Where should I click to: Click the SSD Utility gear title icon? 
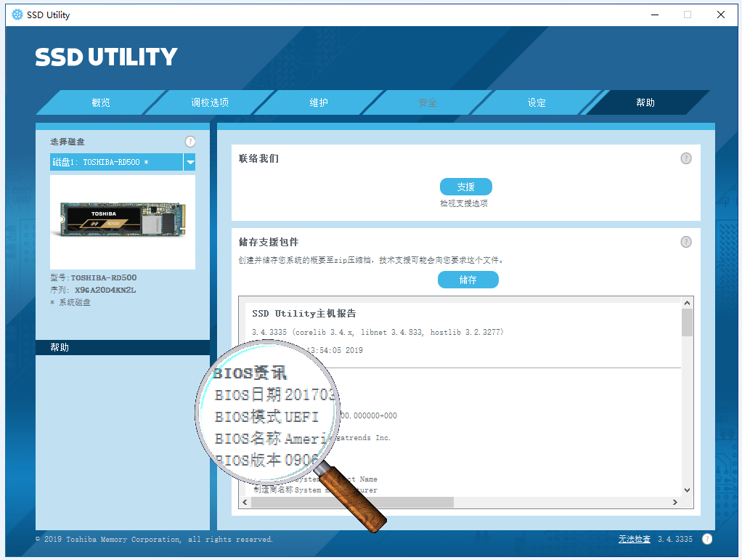[17, 15]
